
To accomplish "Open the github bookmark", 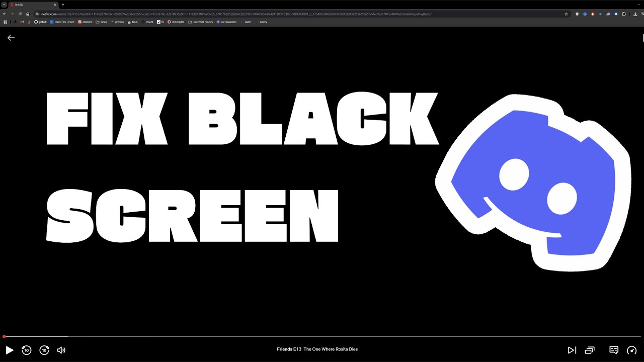I will click(40, 22).
